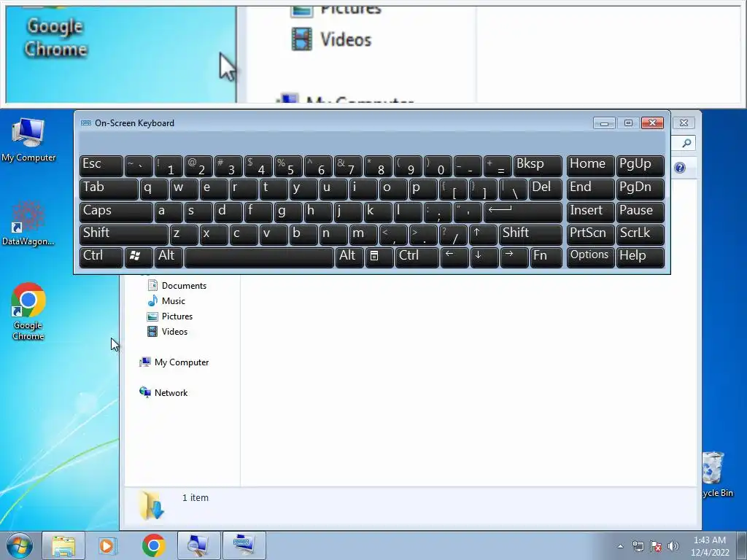The height and width of the screenshot is (560, 747).
Task: Select My Computer in the navigation pane
Action: coord(174,362)
